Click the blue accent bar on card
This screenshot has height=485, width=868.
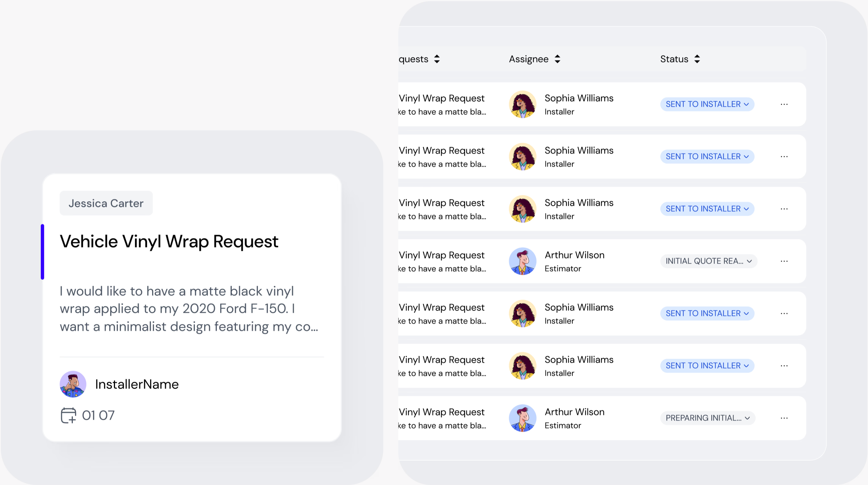click(x=42, y=252)
